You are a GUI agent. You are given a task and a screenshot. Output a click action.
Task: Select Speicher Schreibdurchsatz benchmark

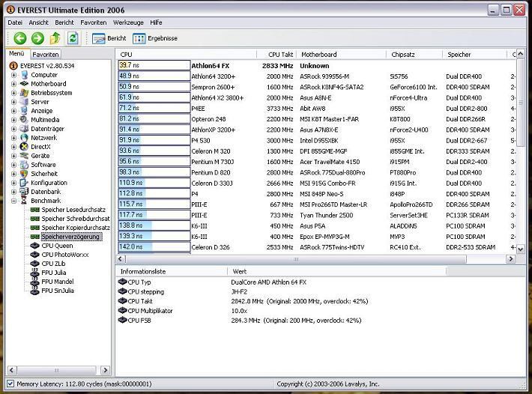tap(76, 219)
